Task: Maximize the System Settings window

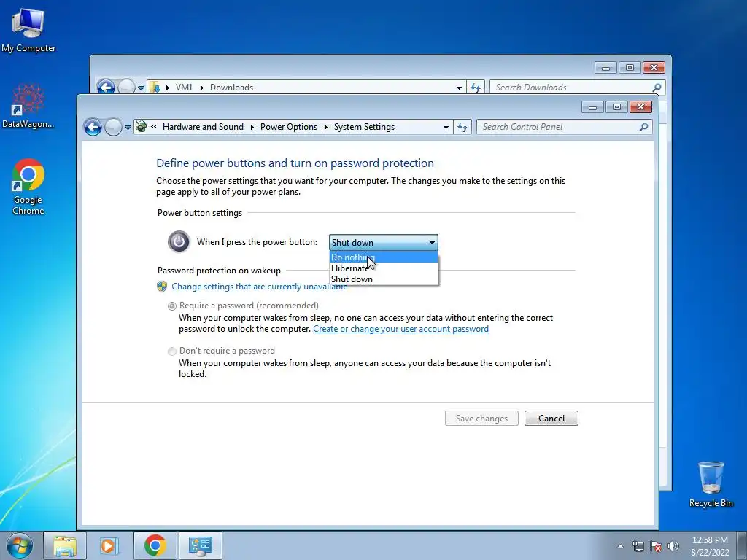Action: pos(616,107)
